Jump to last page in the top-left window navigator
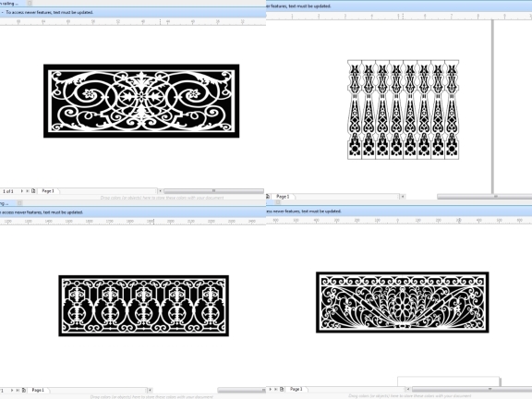532x399 pixels. point(28,191)
